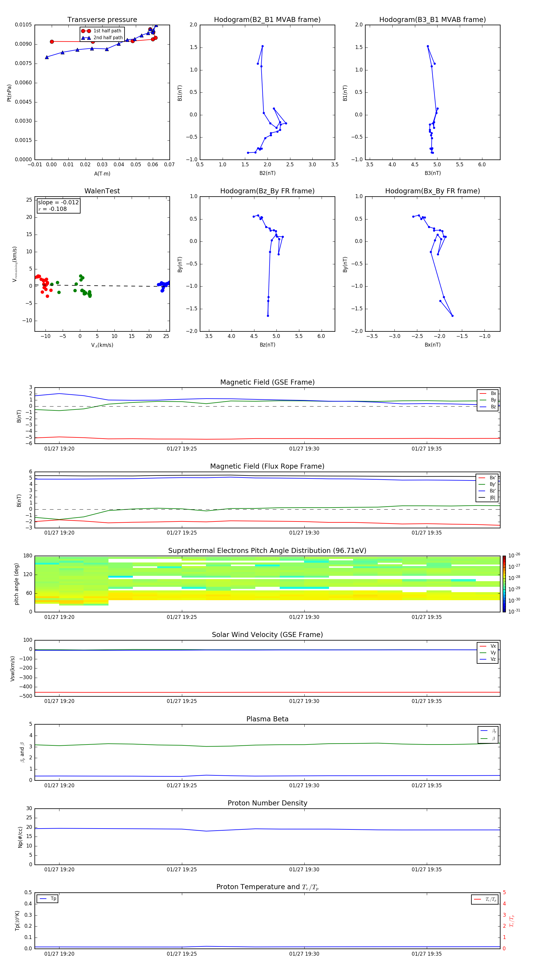The image size is (535, 980).
Task: Click the pitch angle colorbar
Action: tap(504, 584)
